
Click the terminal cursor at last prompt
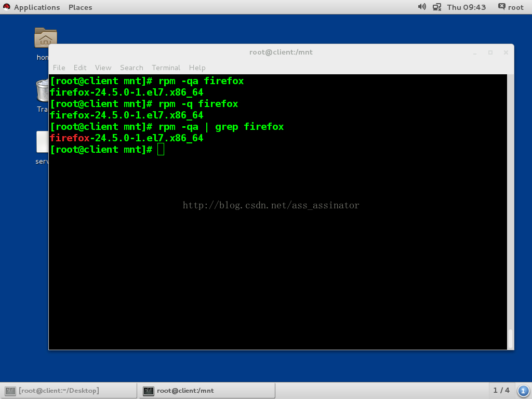click(x=161, y=150)
